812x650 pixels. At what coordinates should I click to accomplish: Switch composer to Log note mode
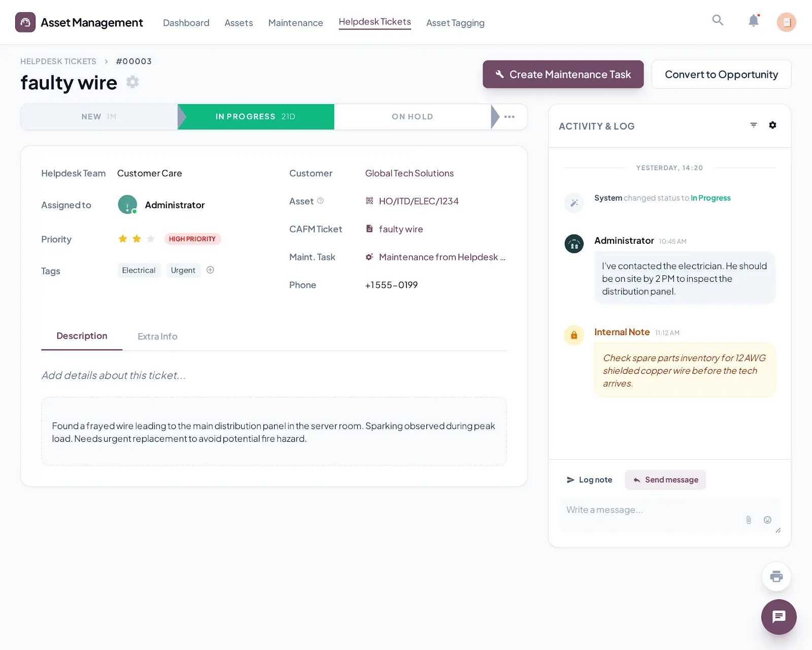589,480
